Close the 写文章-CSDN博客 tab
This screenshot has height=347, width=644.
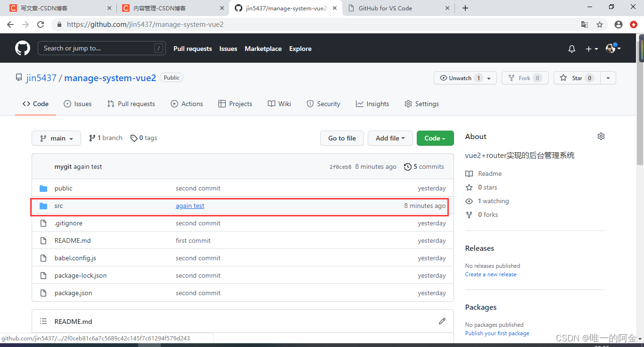click(109, 8)
